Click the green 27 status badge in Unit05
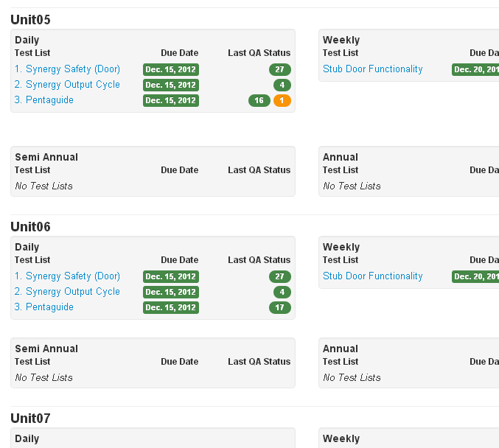Viewport: 499px width, 448px height. [x=279, y=70]
